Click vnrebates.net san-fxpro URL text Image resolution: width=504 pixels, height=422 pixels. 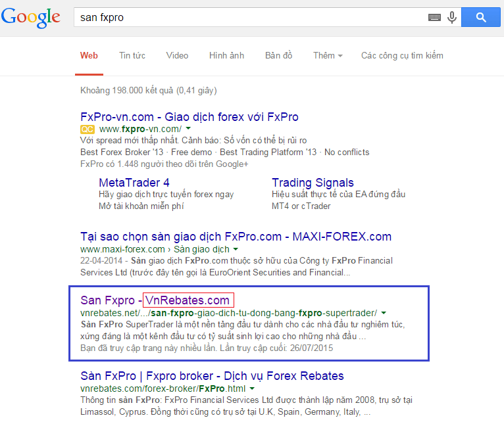coord(228,313)
